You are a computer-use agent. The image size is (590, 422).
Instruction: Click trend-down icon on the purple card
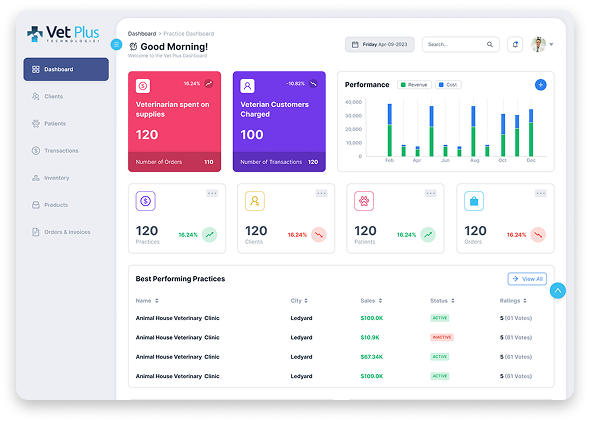point(313,83)
